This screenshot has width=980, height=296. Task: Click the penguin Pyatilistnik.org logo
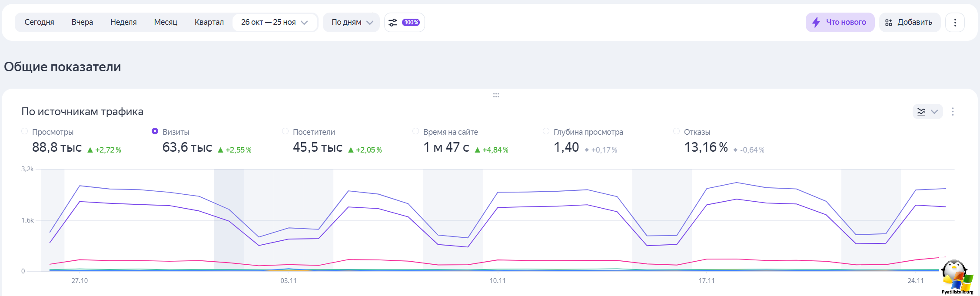[957, 277]
